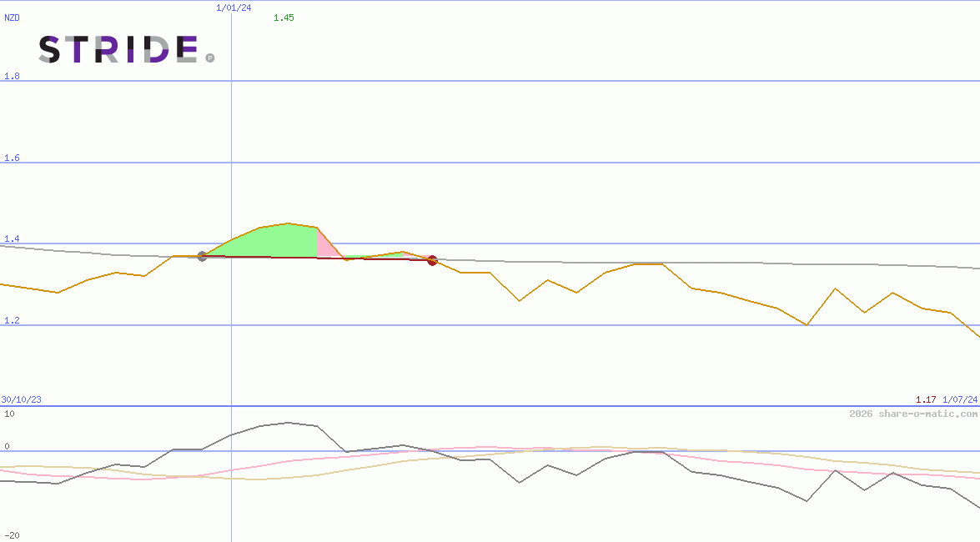Viewport: 980px width, 542px height.
Task: Click the 10 label on the indicator axis
Action: [9, 414]
